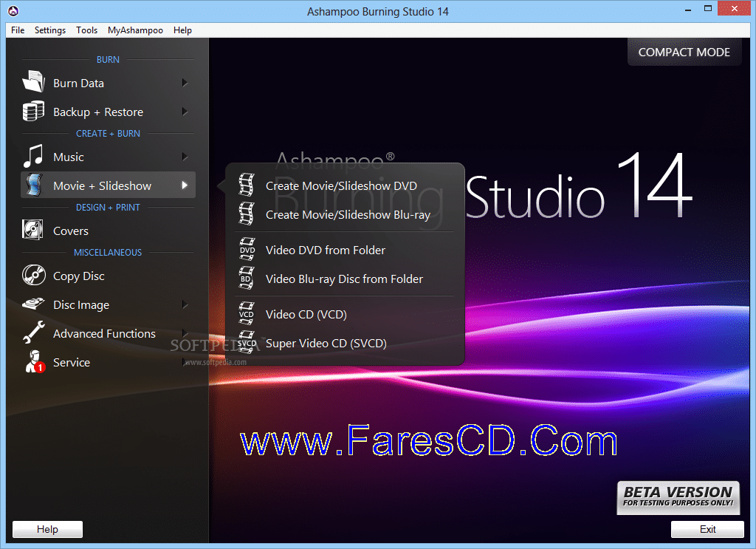Open the Help menu in menu bar
756x549 pixels.
[x=183, y=30]
